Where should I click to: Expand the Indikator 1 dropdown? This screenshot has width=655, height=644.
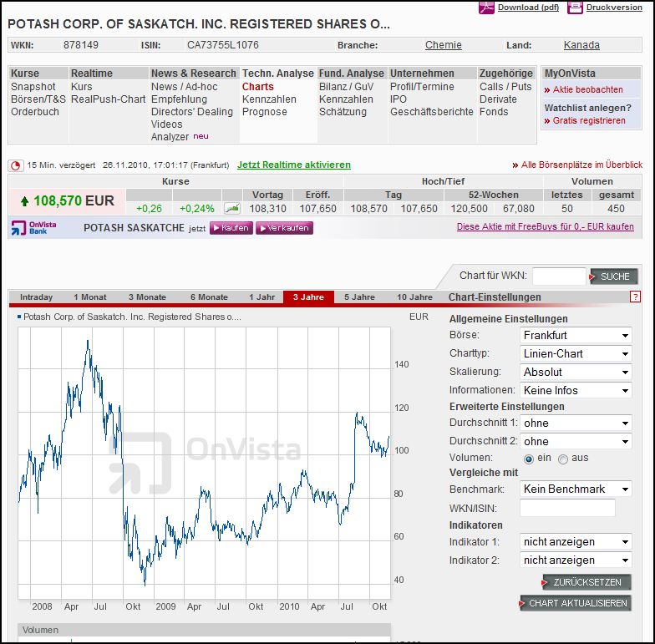pyautogui.click(x=575, y=541)
